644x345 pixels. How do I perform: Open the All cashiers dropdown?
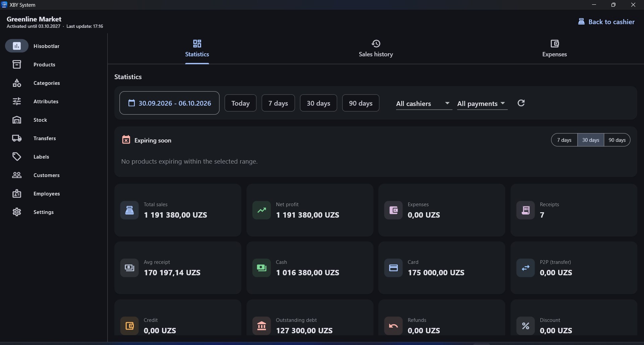pyautogui.click(x=424, y=104)
